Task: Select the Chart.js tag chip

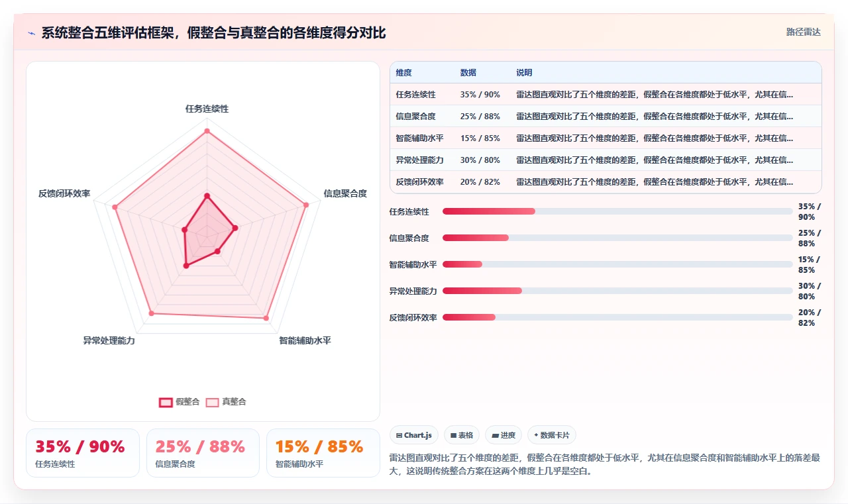Action: coord(414,435)
